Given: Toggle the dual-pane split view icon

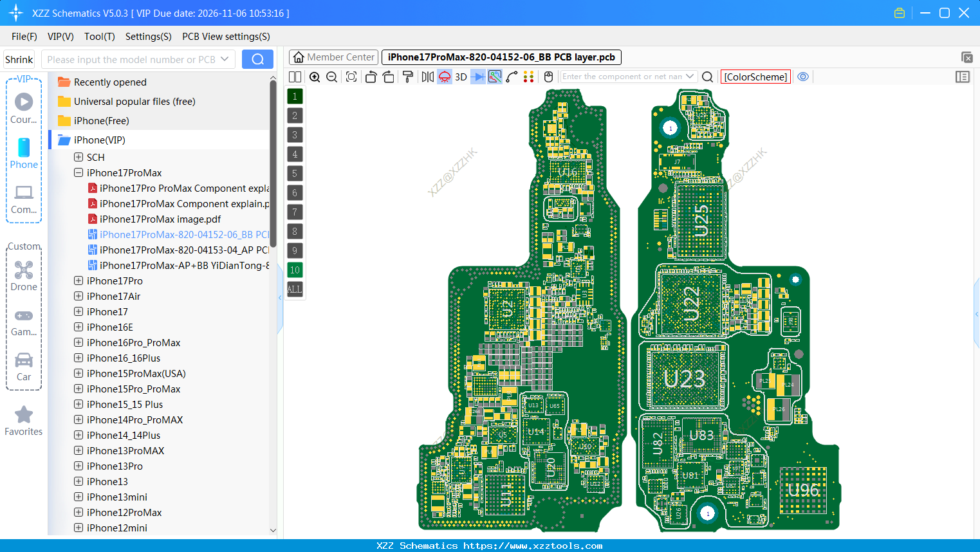Looking at the screenshot, I should (x=295, y=77).
